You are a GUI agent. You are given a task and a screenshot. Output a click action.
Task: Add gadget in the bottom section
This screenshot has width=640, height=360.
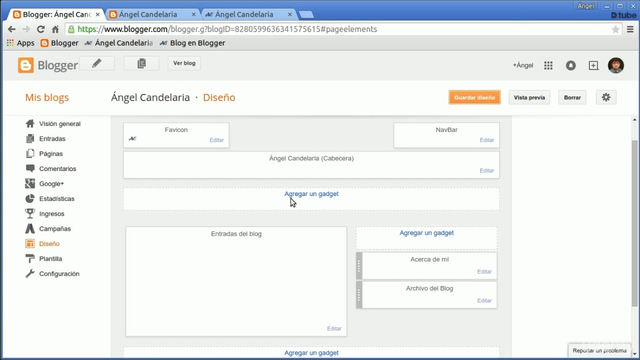(x=311, y=353)
